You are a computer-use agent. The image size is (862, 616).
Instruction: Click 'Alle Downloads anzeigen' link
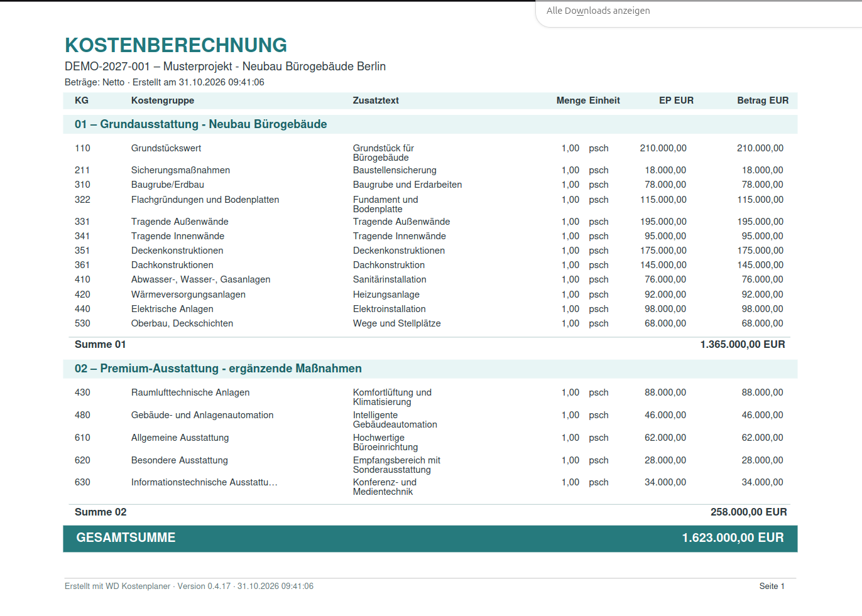[x=598, y=11]
